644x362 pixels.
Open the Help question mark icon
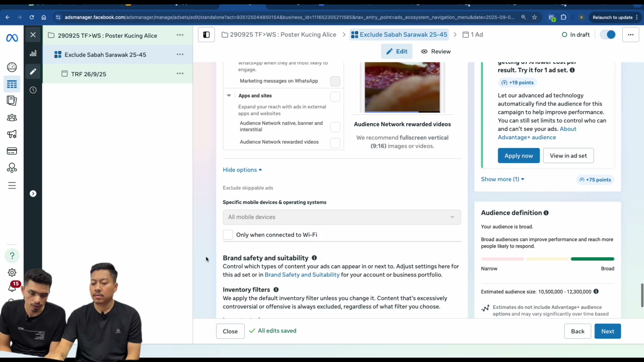12,256
